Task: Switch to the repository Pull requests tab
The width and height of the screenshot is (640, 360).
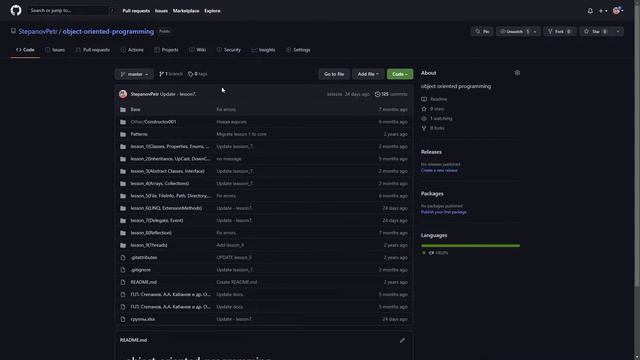Action: (93, 50)
